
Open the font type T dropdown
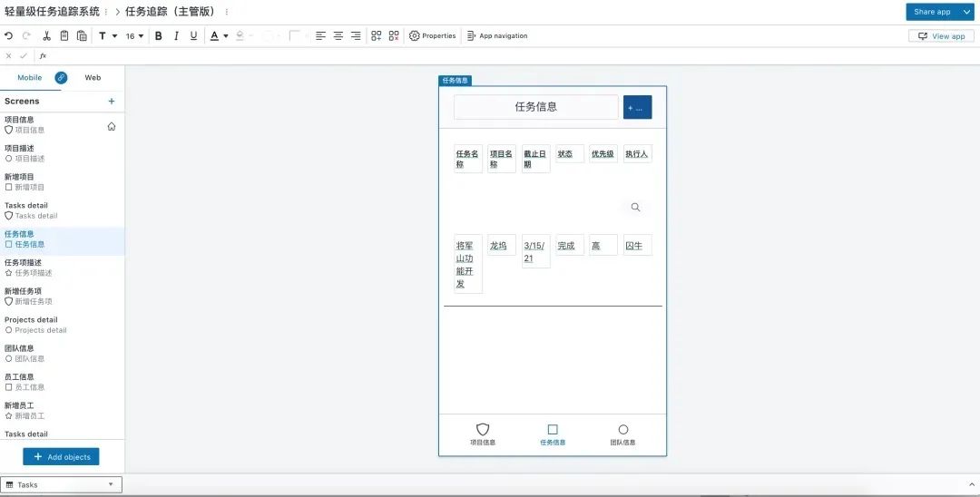pyautogui.click(x=108, y=36)
